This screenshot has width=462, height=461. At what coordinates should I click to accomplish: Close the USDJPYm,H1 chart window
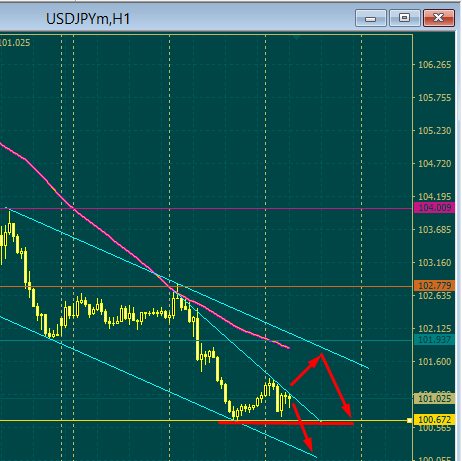pos(439,18)
